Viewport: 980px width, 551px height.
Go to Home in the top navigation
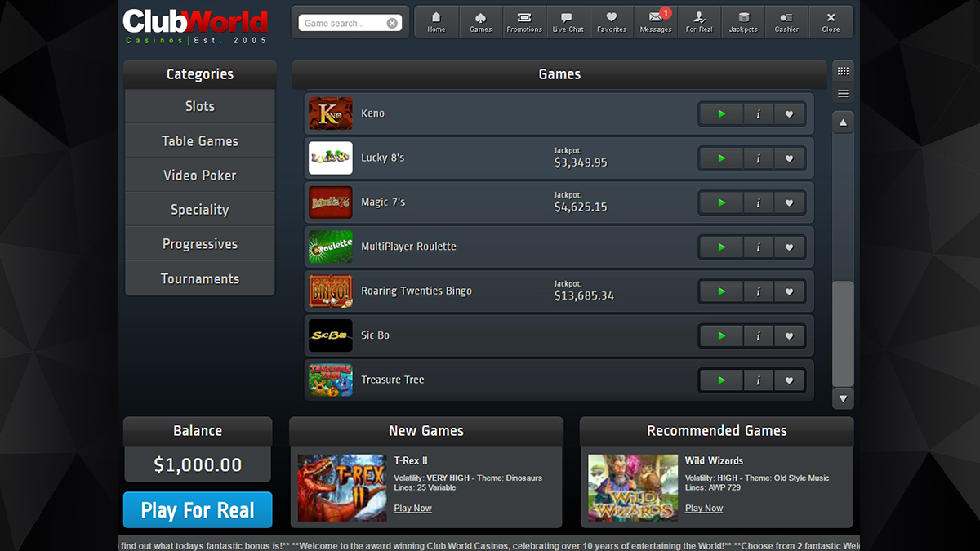[437, 22]
